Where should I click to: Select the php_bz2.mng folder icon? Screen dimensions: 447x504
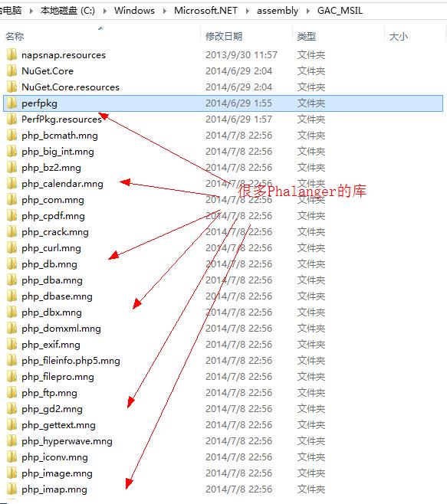click(x=12, y=168)
